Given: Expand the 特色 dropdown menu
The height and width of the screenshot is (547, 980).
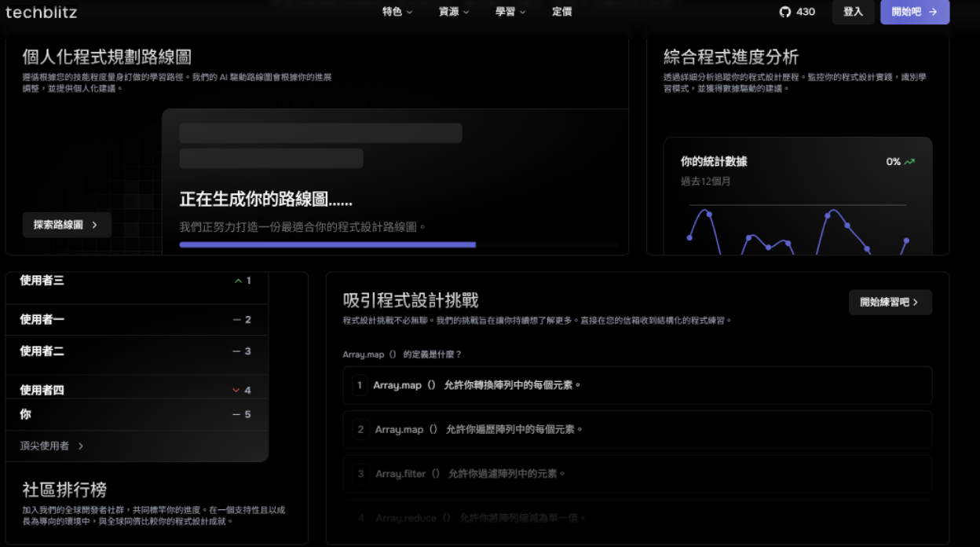Looking at the screenshot, I should click(x=397, y=12).
